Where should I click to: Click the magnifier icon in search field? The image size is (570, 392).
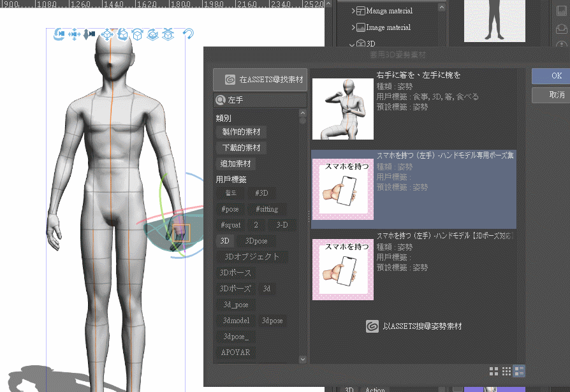(221, 100)
